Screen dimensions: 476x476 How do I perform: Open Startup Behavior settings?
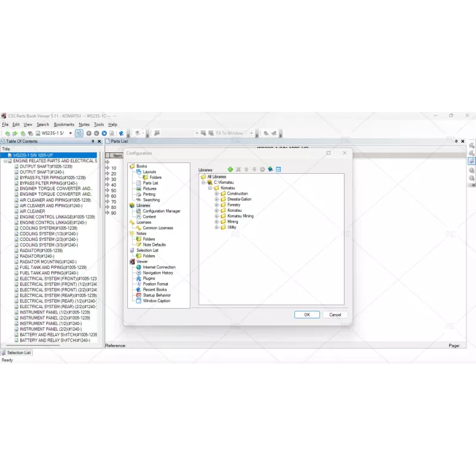click(156, 295)
